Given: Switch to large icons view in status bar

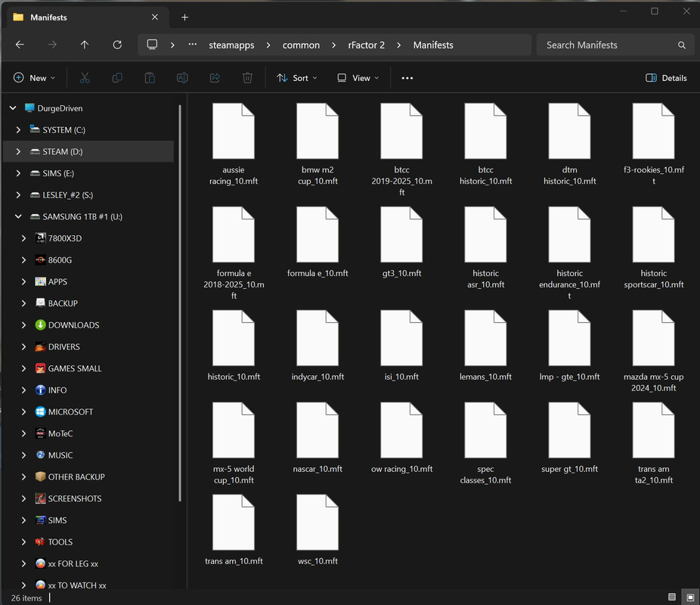Looking at the screenshot, I should (689, 597).
